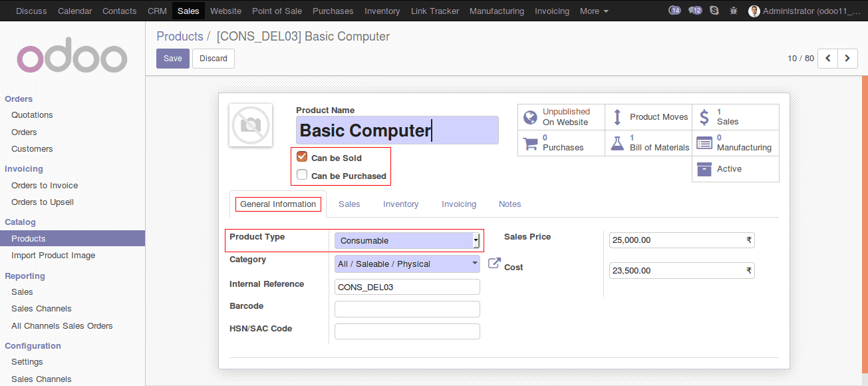
Task: Open Settings under Configuration
Action: (x=27, y=362)
